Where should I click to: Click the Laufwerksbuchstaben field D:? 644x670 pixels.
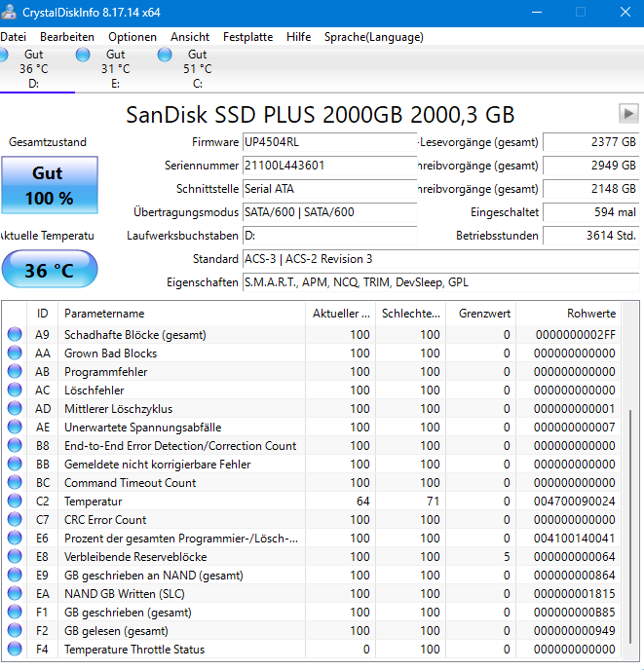pos(329,236)
